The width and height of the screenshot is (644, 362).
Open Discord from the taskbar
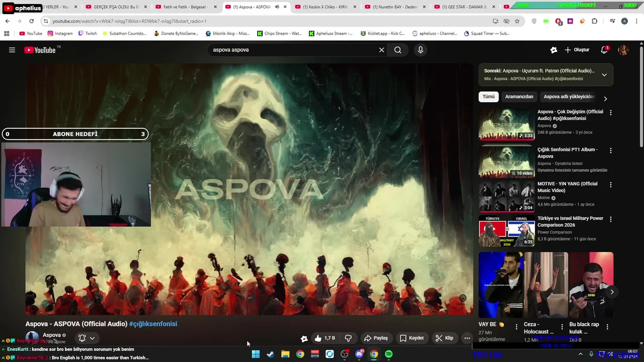359,354
